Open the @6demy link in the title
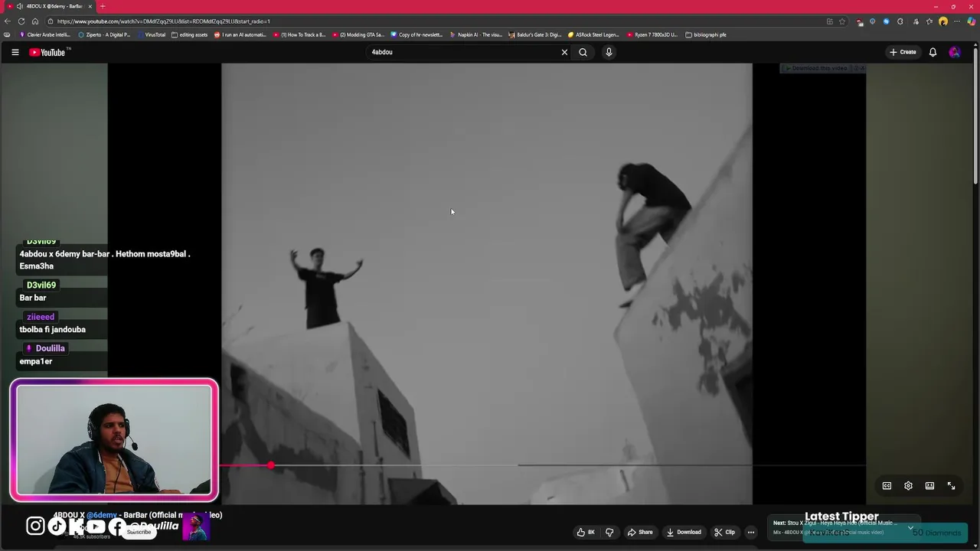The width and height of the screenshot is (980, 551). tap(102, 515)
